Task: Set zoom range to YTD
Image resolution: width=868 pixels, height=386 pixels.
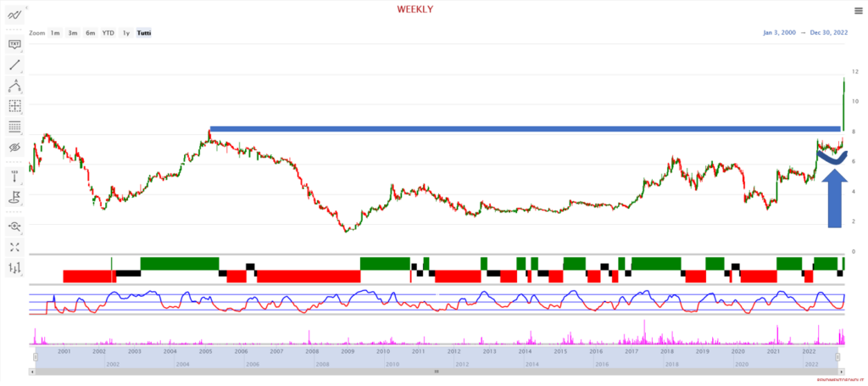Action: 108,33
